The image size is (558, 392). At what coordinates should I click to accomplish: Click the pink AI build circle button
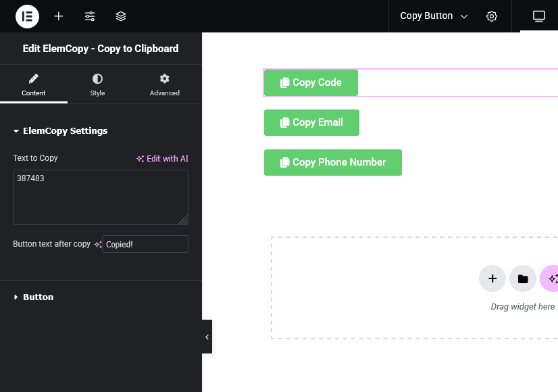tap(550, 278)
